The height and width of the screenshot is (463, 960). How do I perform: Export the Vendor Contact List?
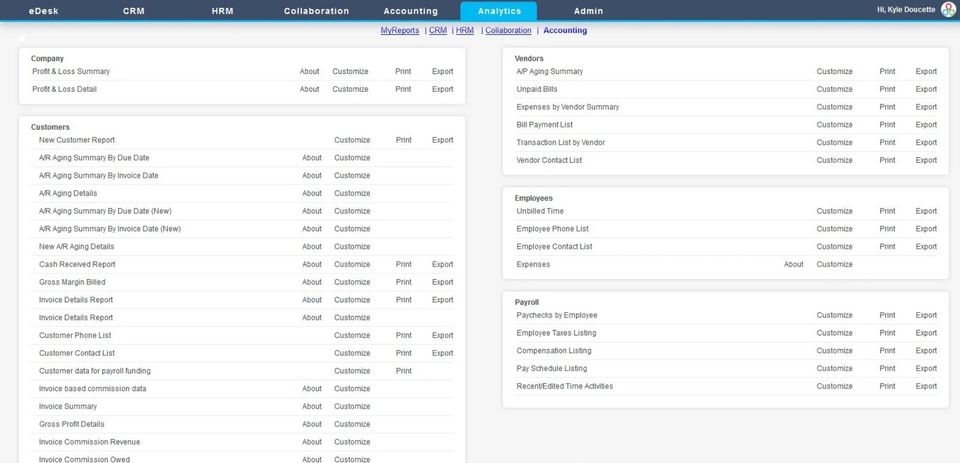926,160
